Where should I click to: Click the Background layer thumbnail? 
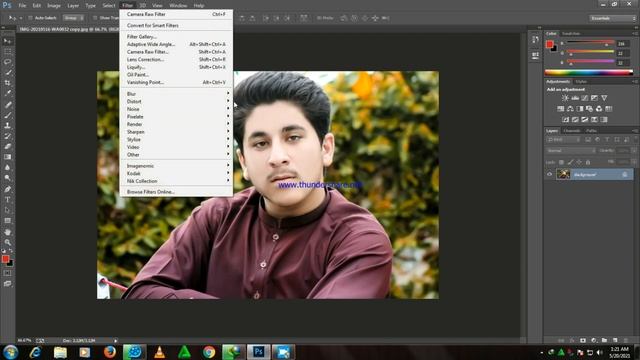click(x=563, y=174)
